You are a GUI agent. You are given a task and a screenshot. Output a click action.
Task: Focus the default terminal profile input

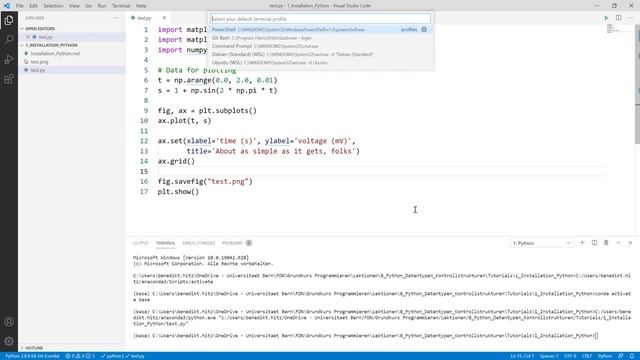[320, 19]
